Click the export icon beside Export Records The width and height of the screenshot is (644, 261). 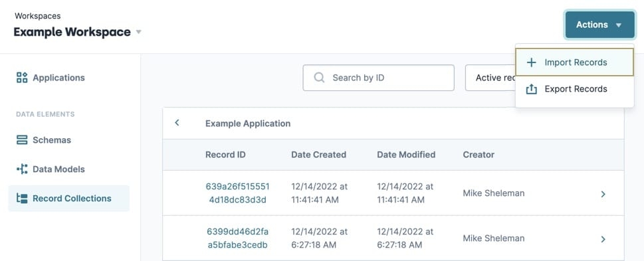[x=532, y=89]
